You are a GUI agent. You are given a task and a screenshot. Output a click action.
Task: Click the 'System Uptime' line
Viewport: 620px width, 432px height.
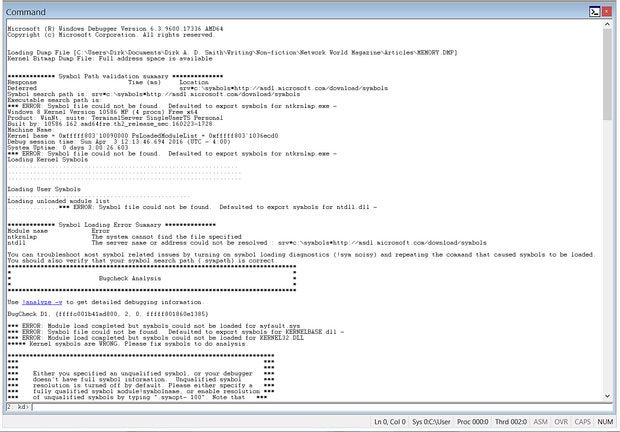pos(68,147)
